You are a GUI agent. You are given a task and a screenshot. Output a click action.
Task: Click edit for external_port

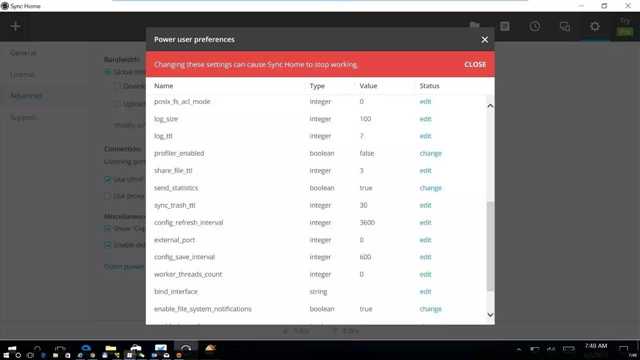pyautogui.click(x=425, y=240)
